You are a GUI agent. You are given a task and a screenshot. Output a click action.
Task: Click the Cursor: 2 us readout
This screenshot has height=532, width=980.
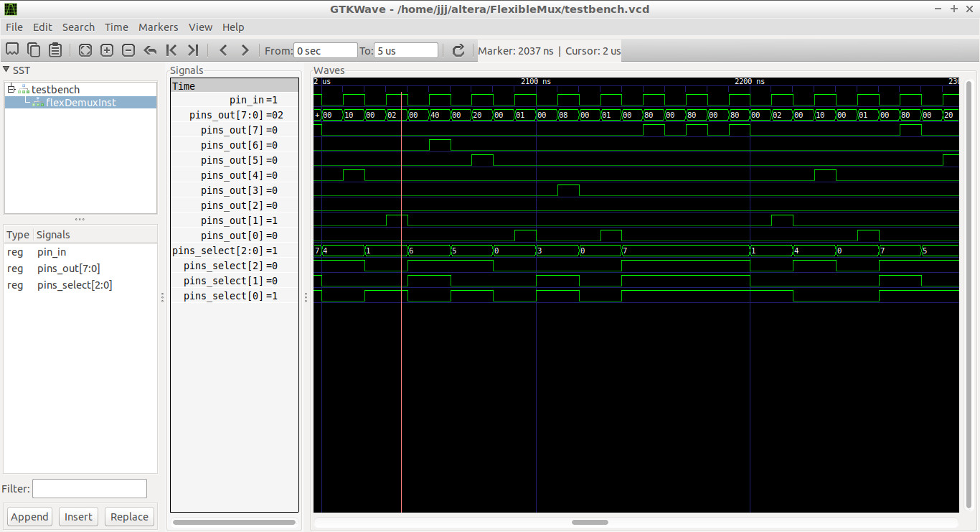593,51
